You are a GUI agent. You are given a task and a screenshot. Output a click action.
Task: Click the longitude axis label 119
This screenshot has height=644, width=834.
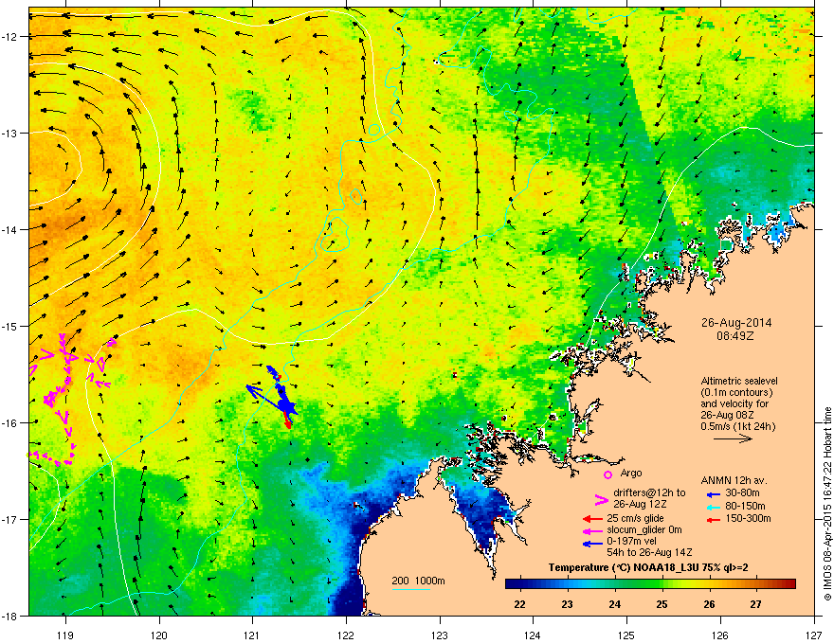pyautogui.click(x=65, y=635)
